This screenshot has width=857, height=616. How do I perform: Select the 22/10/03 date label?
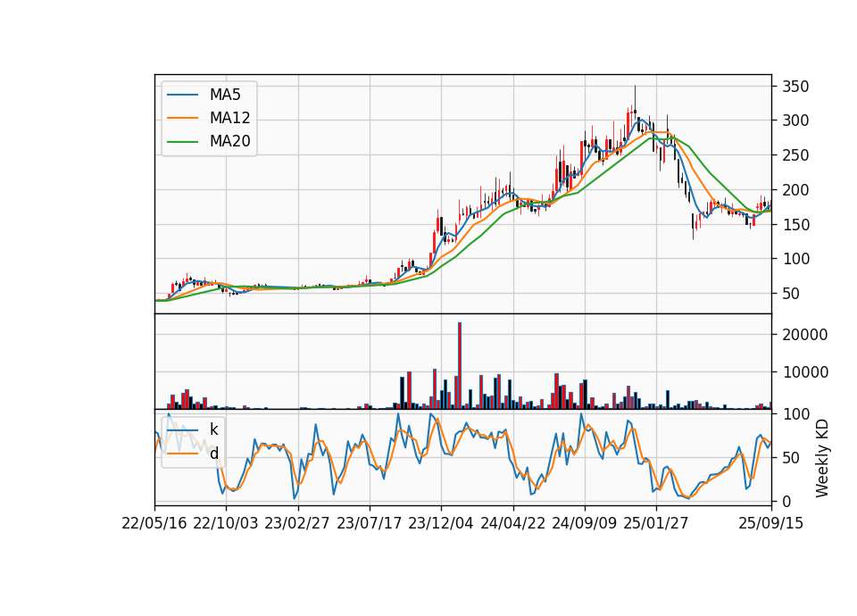click(226, 523)
